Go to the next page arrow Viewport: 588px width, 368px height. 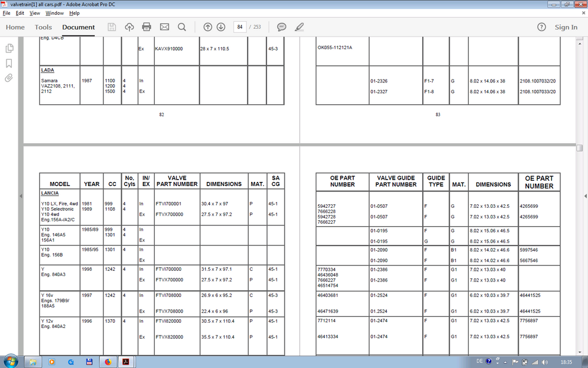tap(221, 27)
